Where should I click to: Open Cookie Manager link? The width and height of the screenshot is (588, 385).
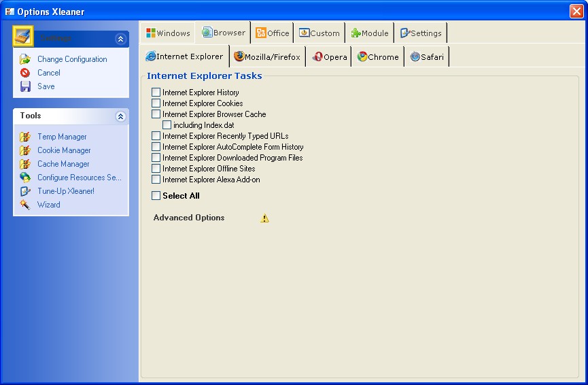coord(64,150)
